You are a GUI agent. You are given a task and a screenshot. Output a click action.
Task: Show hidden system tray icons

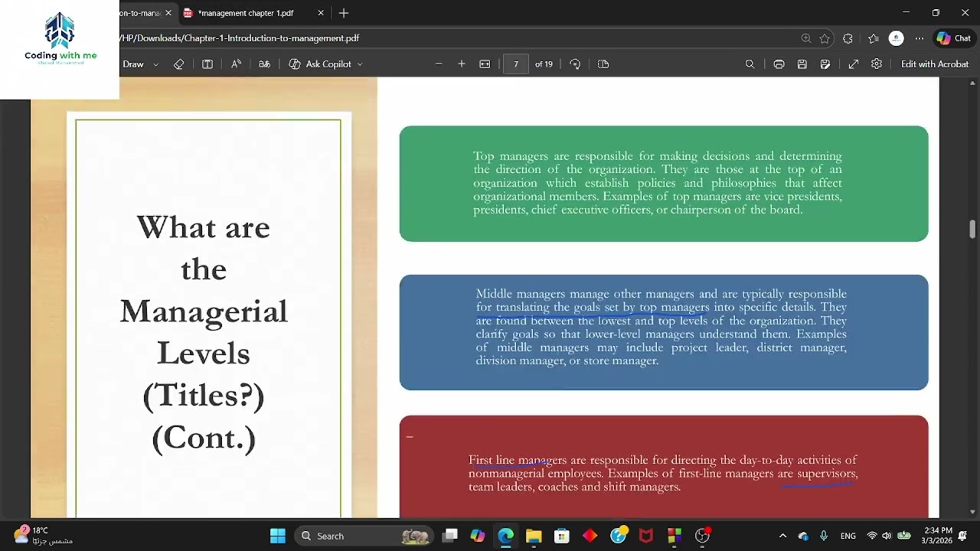point(782,536)
